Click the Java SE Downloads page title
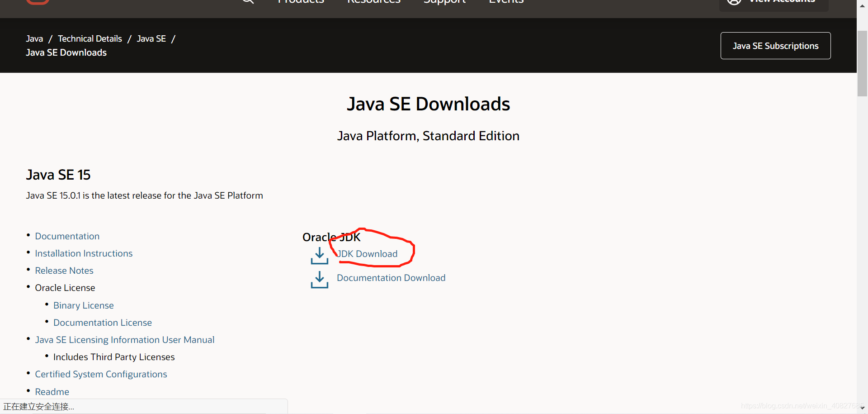The height and width of the screenshot is (414, 868). point(429,104)
